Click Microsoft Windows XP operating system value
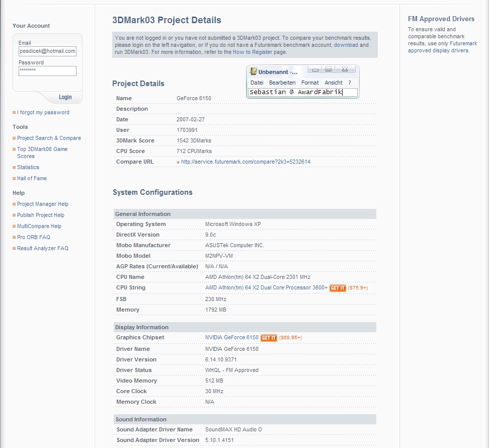Viewport: 489px width, 448px height. click(233, 224)
